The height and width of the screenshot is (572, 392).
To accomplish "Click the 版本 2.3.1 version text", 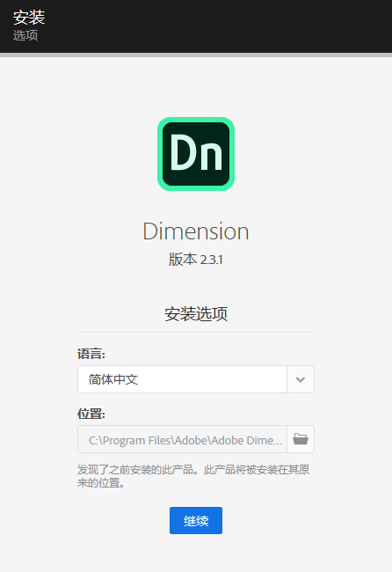I will [x=196, y=260].
